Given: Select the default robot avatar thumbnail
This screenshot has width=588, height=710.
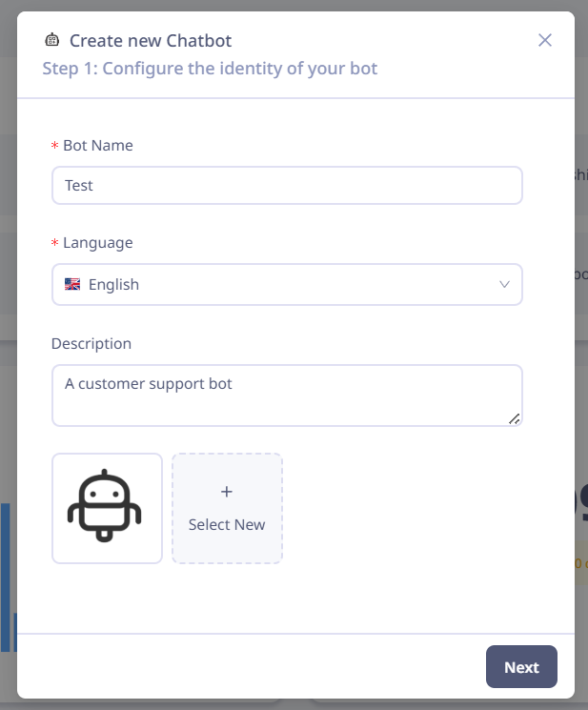Looking at the screenshot, I should click(x=107, y=508).
